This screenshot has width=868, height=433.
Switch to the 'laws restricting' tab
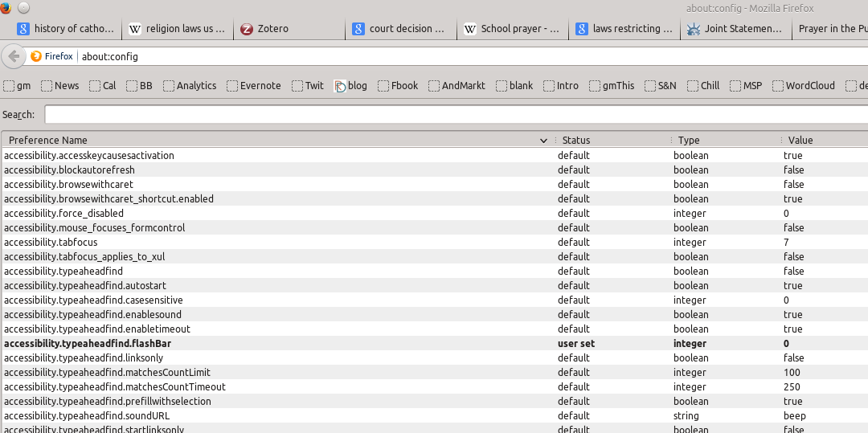click(625, 29)
